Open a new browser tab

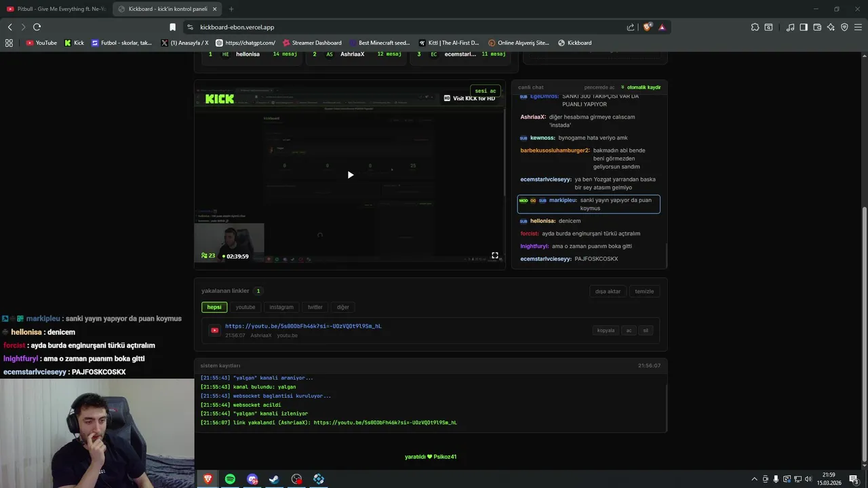231,9
